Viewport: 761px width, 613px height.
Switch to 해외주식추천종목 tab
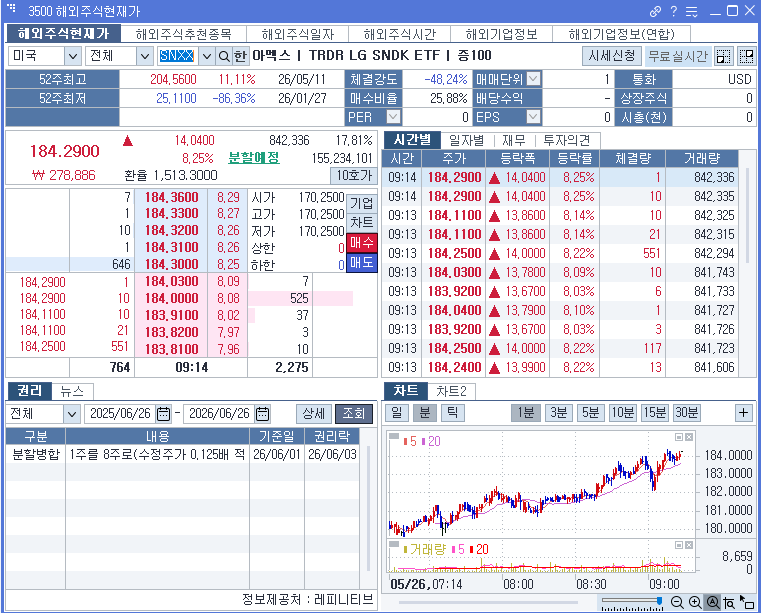click(183, 34)
